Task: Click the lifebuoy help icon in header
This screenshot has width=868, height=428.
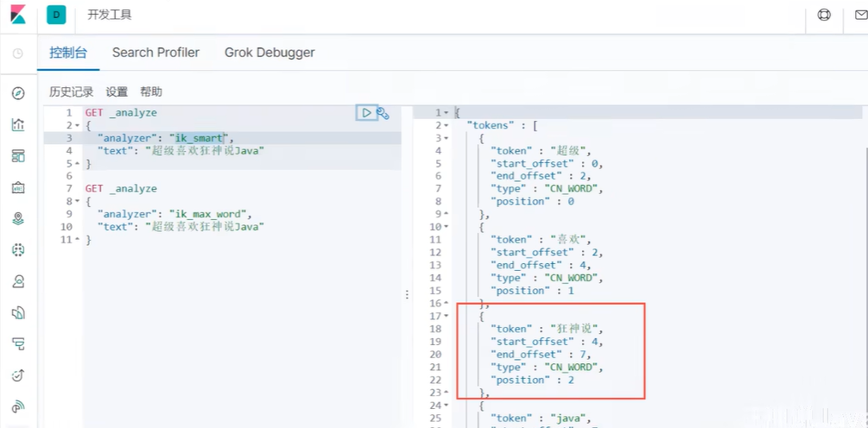Action: pos(824,15)
